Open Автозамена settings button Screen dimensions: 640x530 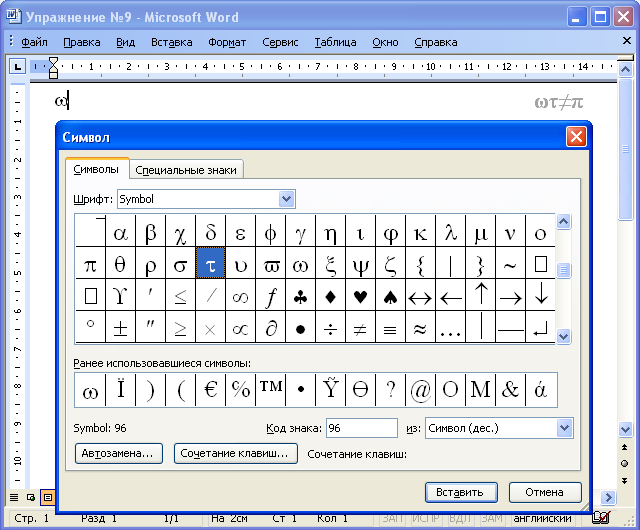[x=119, y=453]
